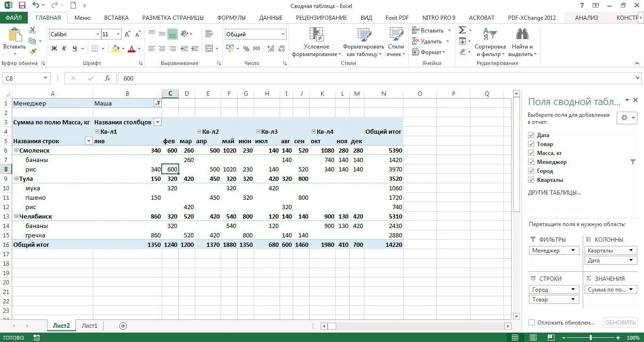Screen dimensions: 644x342
Task: Uncheck the Товар field checkbox
Action: (x=532, y=144)
